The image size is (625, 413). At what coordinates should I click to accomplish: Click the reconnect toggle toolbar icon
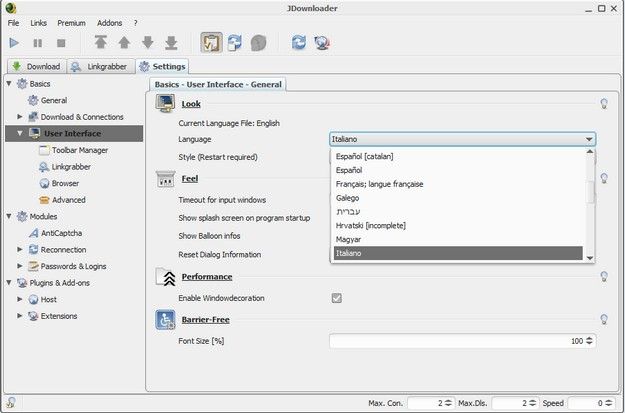click(x=235, y=43)
